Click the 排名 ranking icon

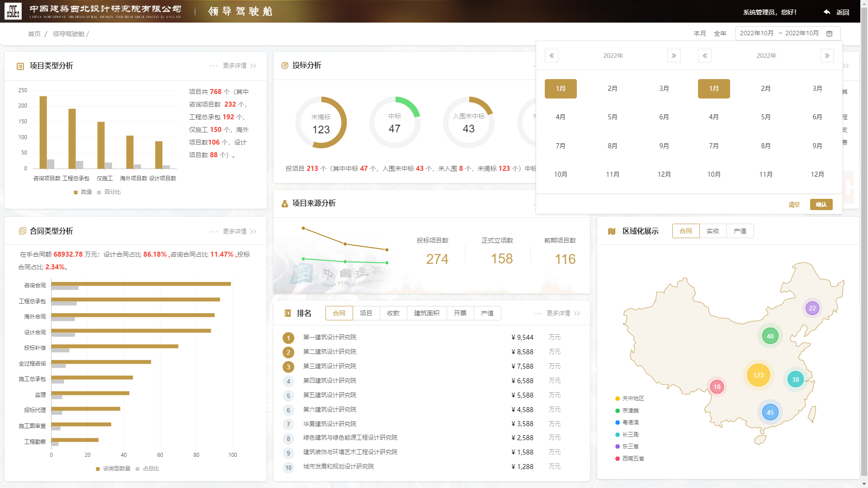288,313
